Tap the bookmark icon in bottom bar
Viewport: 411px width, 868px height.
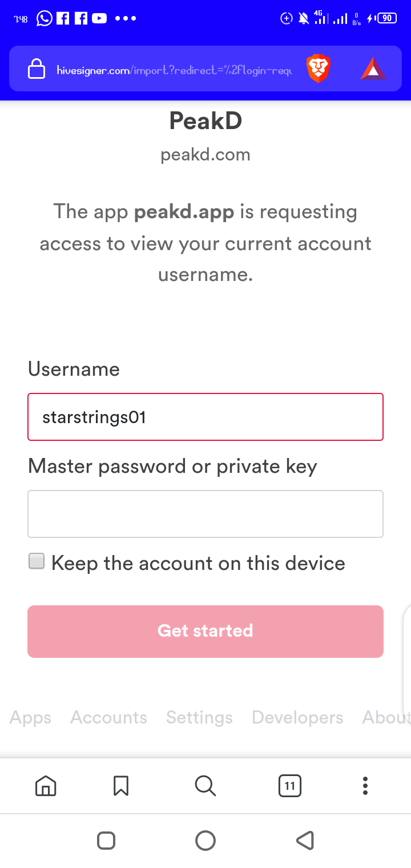coord(121,786)
